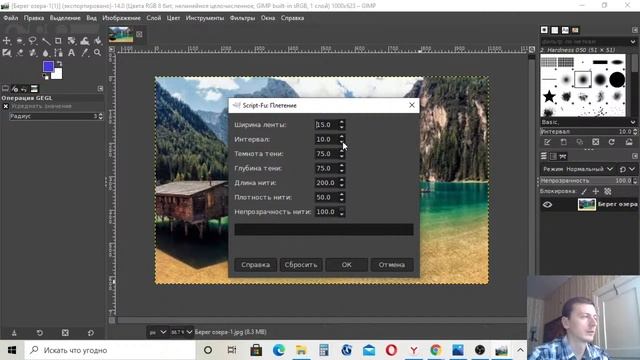Screen dimensions: 640x360
Task: Open the zoom percentage dropdown
Action: point(182,332)
